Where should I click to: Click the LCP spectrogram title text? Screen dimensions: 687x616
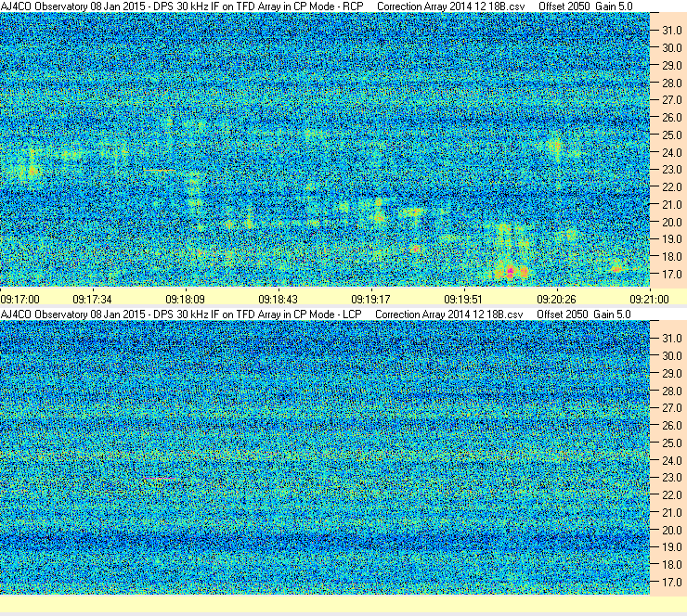coord(181,314)
